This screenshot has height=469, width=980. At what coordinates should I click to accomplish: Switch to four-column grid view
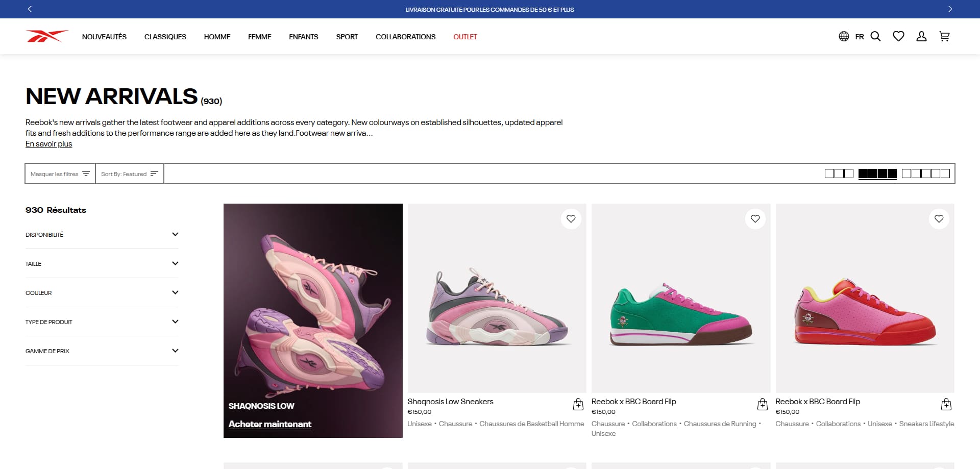877,174
